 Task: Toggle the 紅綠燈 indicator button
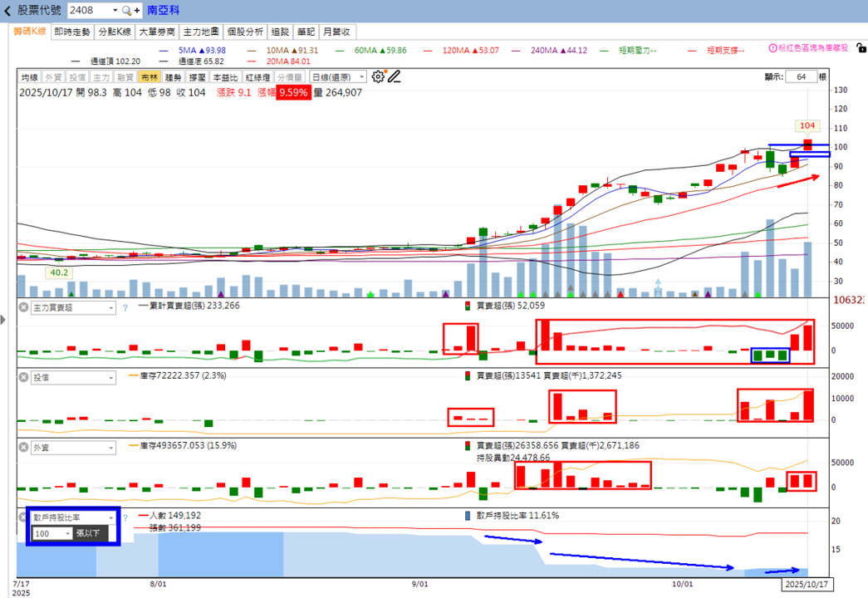coord(258,77)
